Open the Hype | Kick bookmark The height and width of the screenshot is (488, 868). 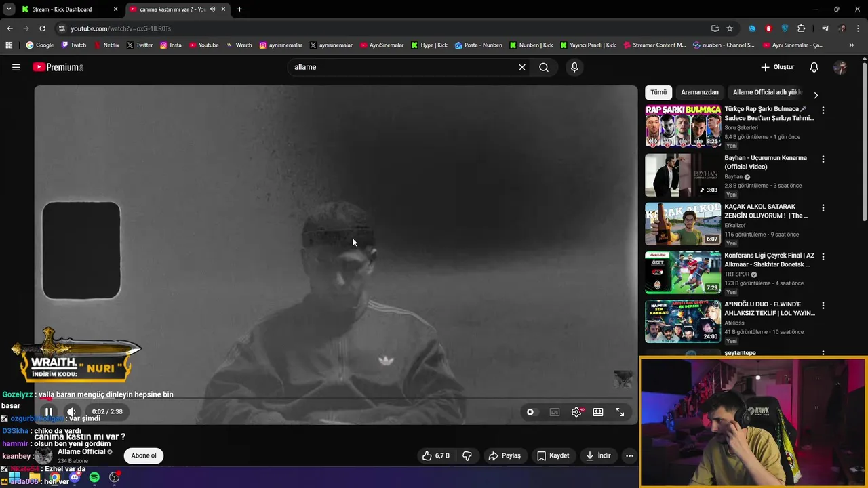tap(429, 45)
